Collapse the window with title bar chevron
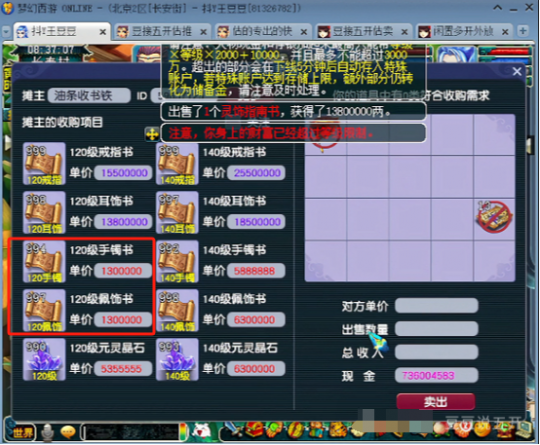The image size is (540, 445). (x=497, y=8)
